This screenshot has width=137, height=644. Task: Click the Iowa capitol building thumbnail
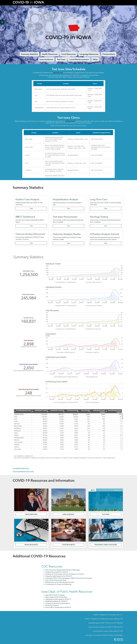pyautogui.click(x=68, y=500)
